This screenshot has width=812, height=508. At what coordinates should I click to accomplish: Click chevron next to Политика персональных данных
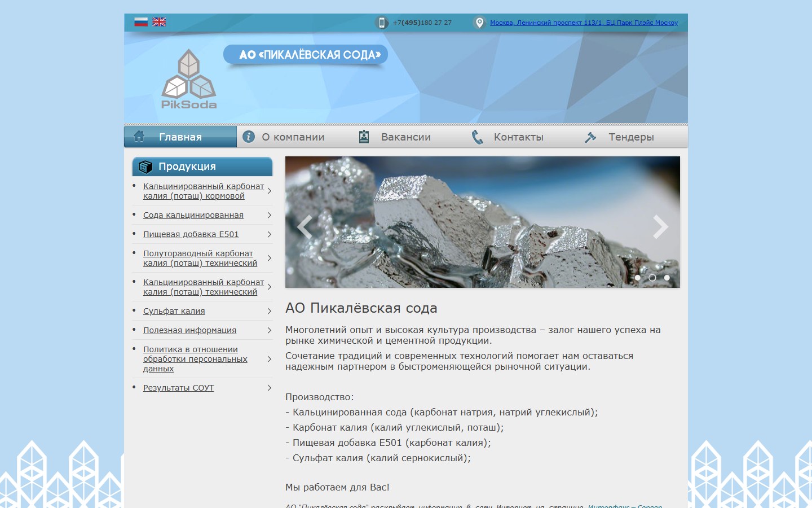pos(270,359)
